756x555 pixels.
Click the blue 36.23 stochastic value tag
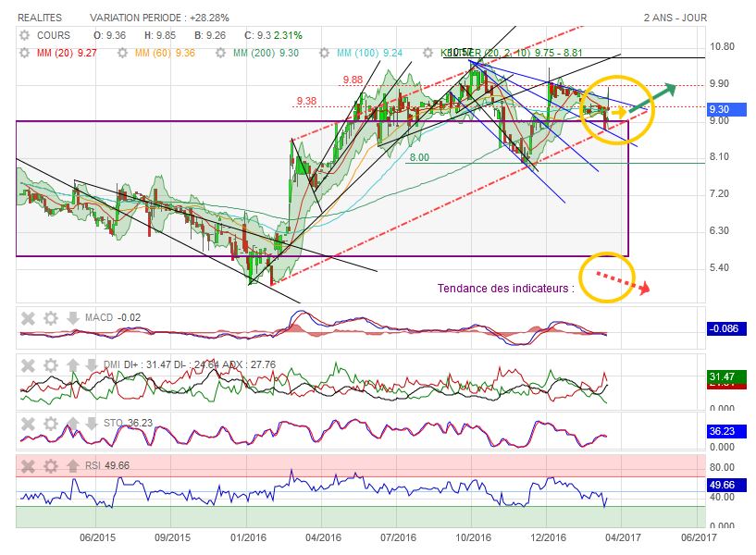[726, 431]
